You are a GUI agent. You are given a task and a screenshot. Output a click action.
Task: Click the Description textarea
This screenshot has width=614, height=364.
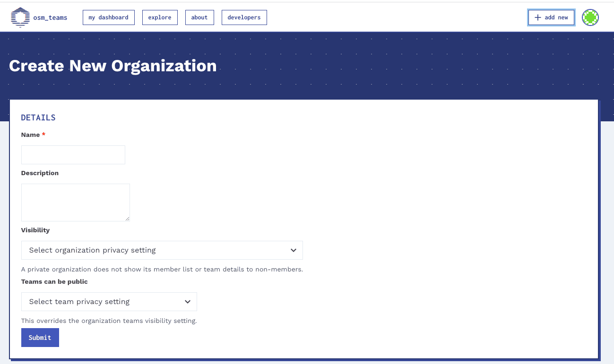point(75,202)
